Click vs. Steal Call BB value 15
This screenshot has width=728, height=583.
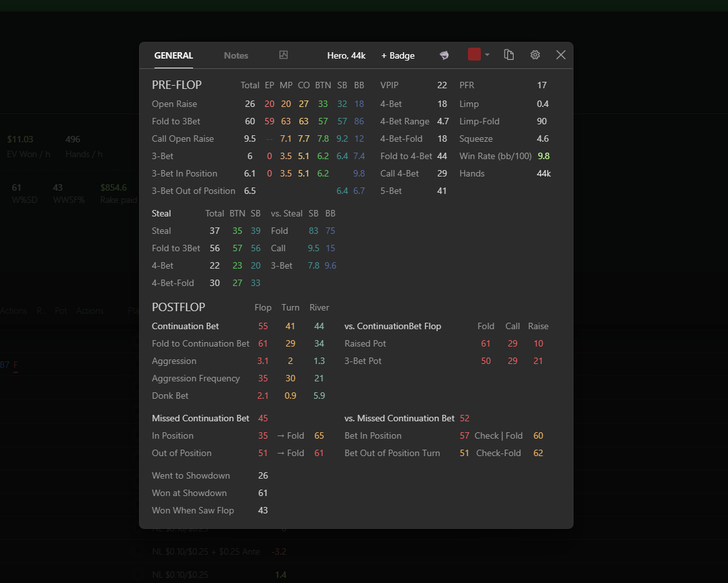[x=330, y=248]
